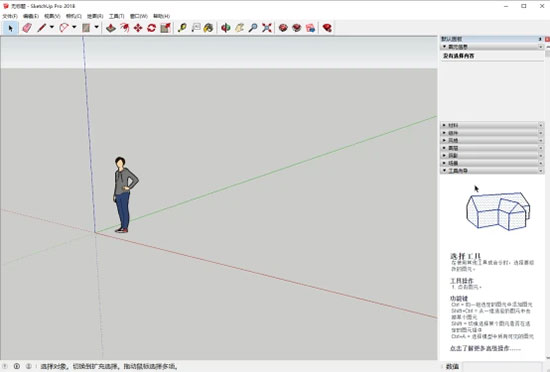Open the 文件(F) menu
550x372 pixels.
[10, 16]
